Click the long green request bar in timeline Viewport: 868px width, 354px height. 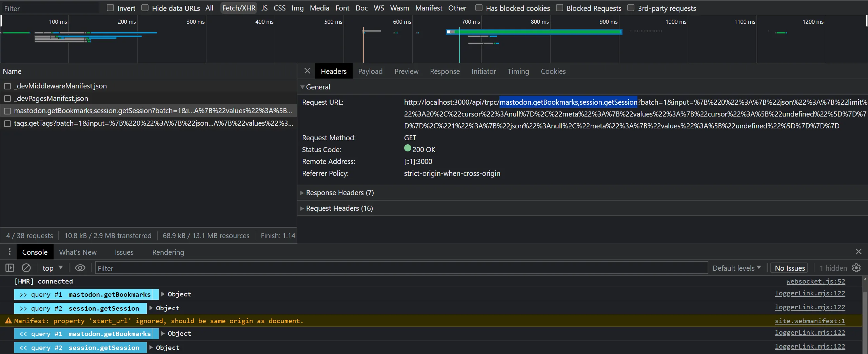(534, 32)
